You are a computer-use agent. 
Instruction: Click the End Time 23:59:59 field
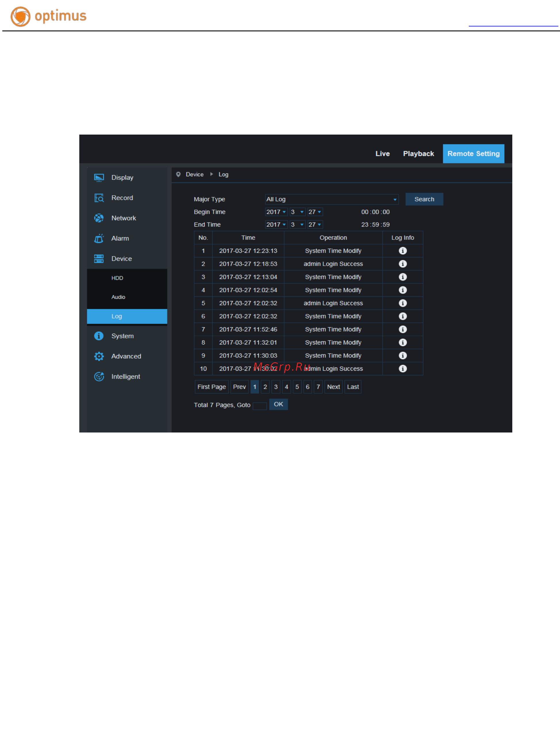point(375,225)
